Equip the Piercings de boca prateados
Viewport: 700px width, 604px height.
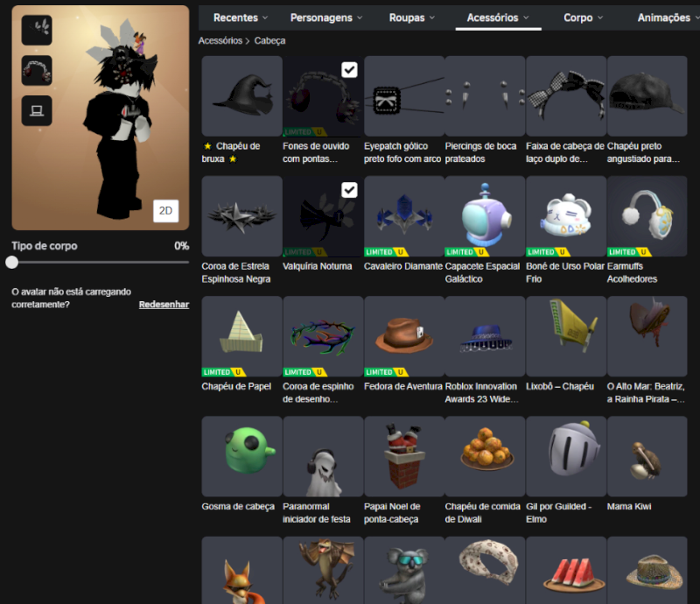(x=485, y=95)
